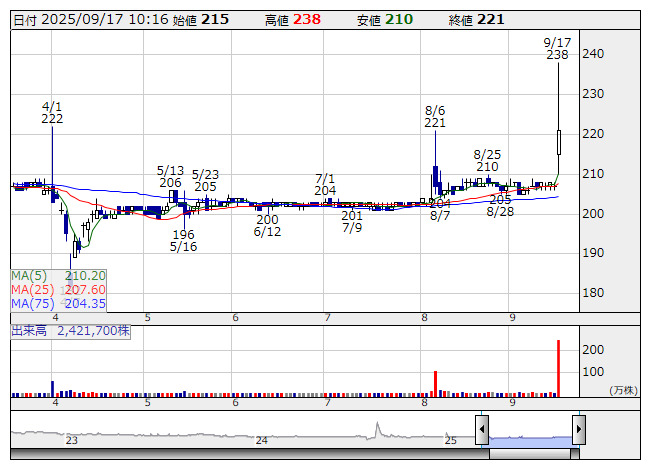653x470 pixels.
Task: Click the 240 price axis label
Action: click(x=593, y=54)
